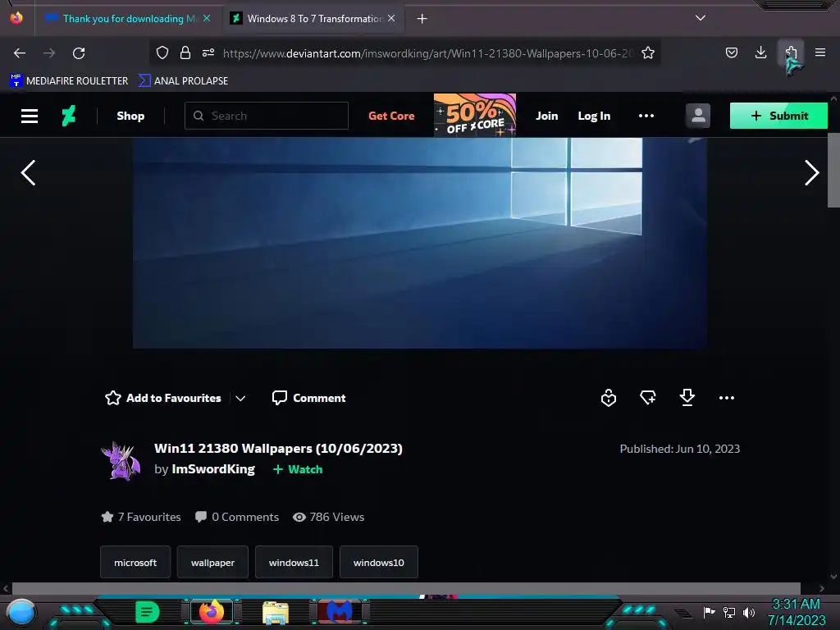Open the Firefox application menu

[x=820, y=52]
